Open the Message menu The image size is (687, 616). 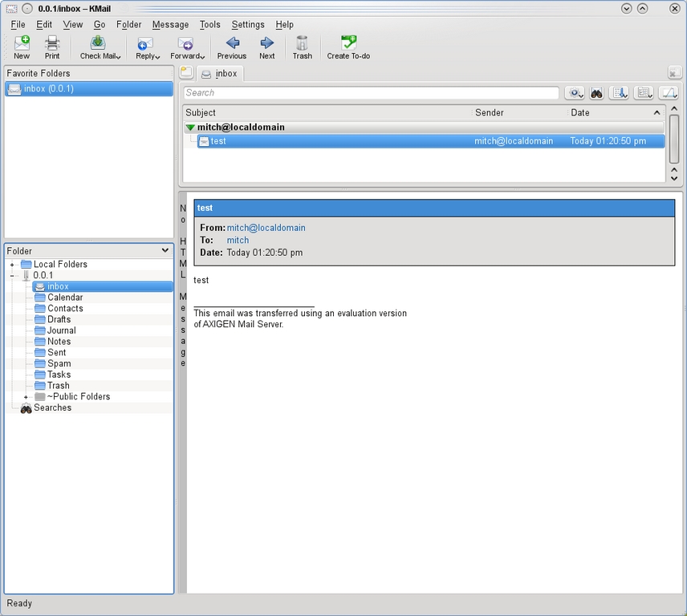170,25
